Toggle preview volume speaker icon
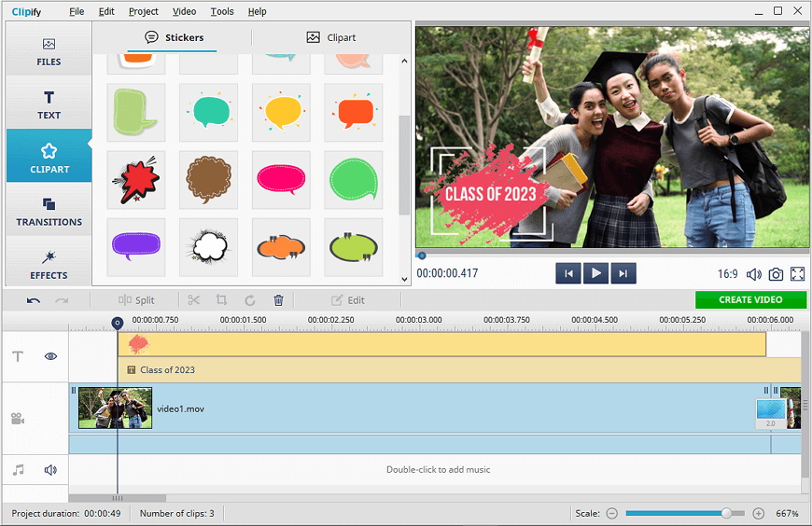812x526 pixels. [x=753, y=274]
